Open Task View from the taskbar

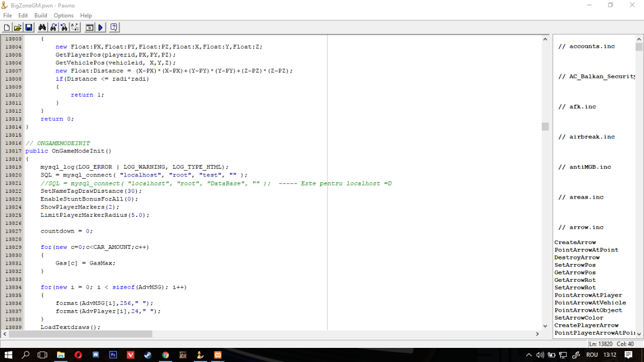click(42, 355)
